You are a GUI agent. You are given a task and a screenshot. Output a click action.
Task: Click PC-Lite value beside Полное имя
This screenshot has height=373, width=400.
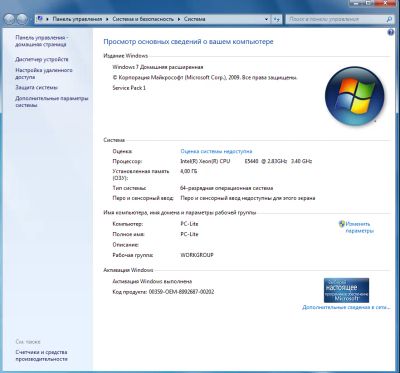(x=189, y=234)
